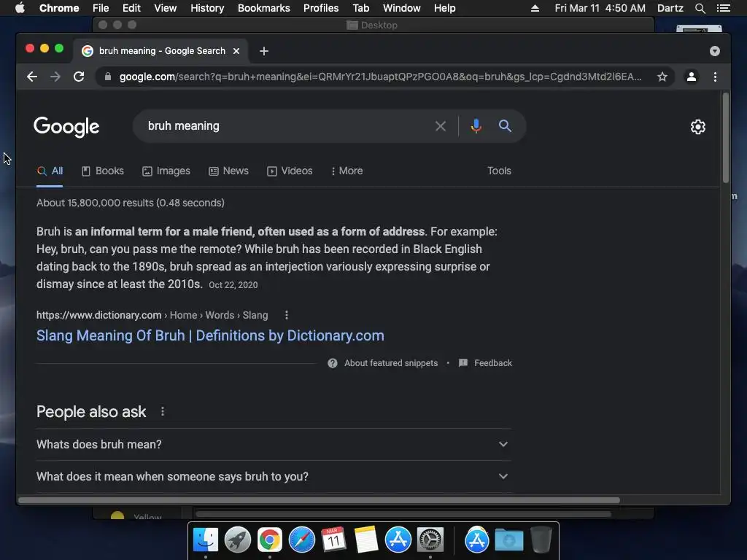Click About featured snippets

[x=391, y=363]
